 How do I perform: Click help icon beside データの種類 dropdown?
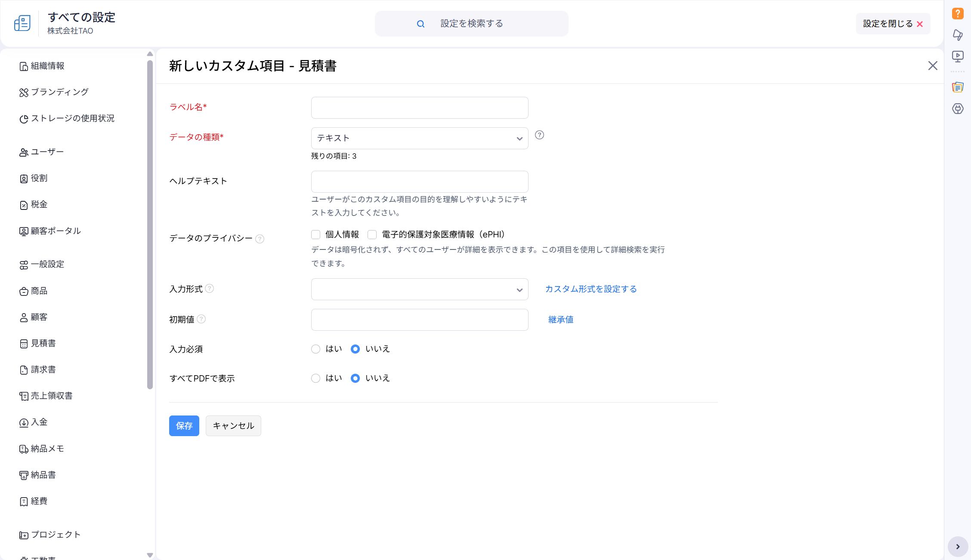[x=539, y=135]
